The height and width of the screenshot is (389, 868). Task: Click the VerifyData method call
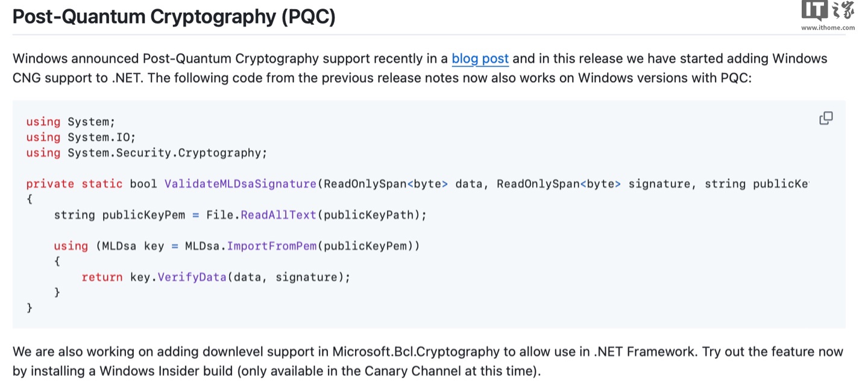coord(192,277)
